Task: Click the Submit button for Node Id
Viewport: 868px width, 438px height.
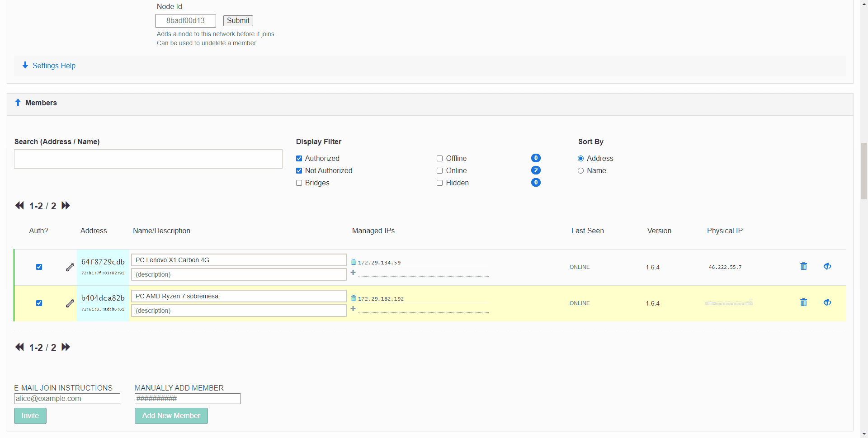Action: click(238, 21)
